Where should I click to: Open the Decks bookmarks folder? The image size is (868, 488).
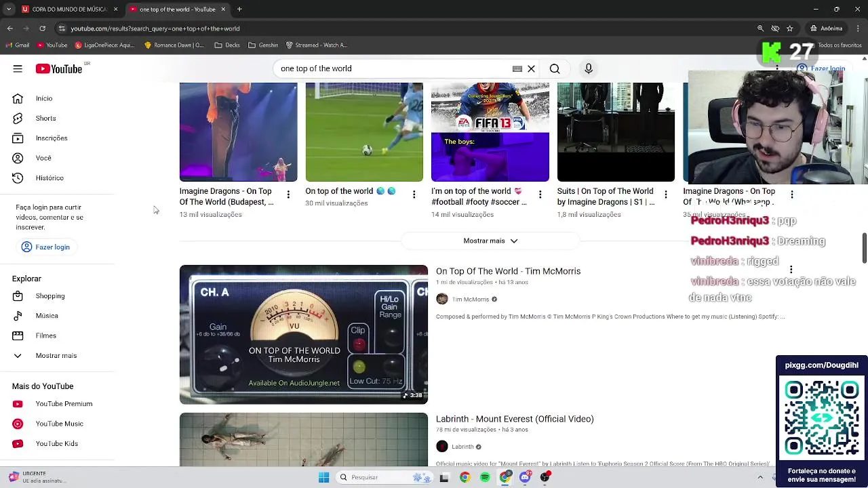pos(227,45)
